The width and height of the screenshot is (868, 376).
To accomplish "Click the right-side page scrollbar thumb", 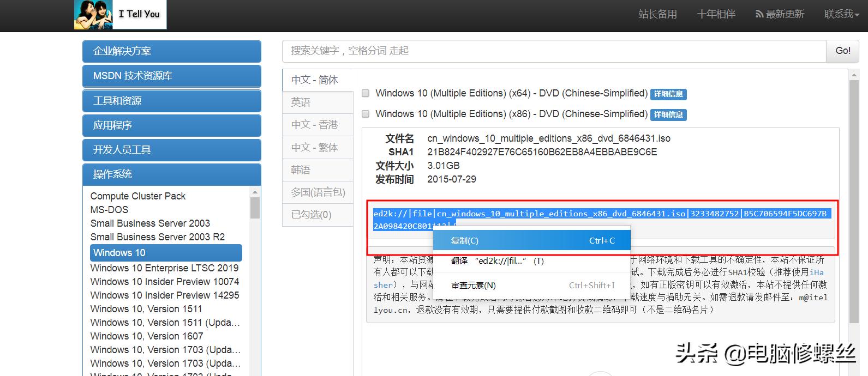I will [854, 202].
